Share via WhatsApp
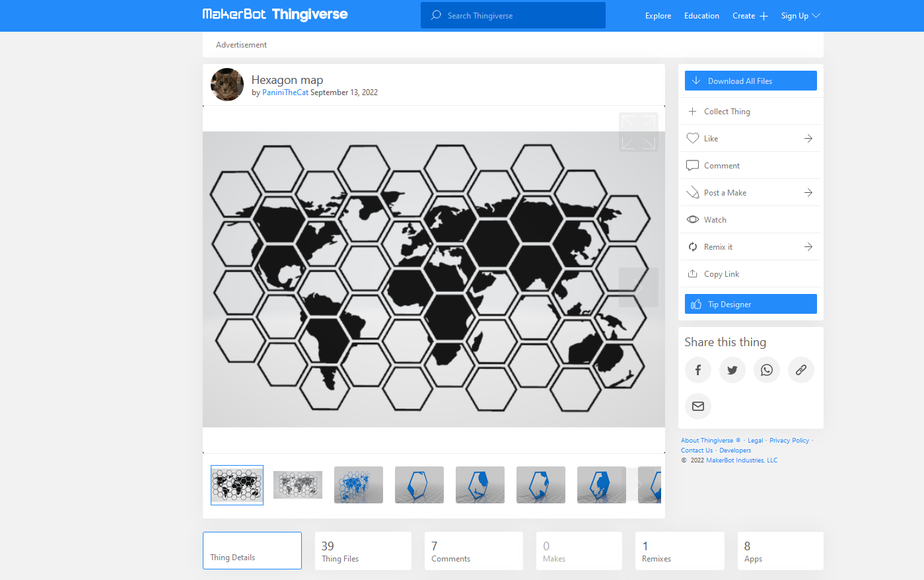 [767, 370]
